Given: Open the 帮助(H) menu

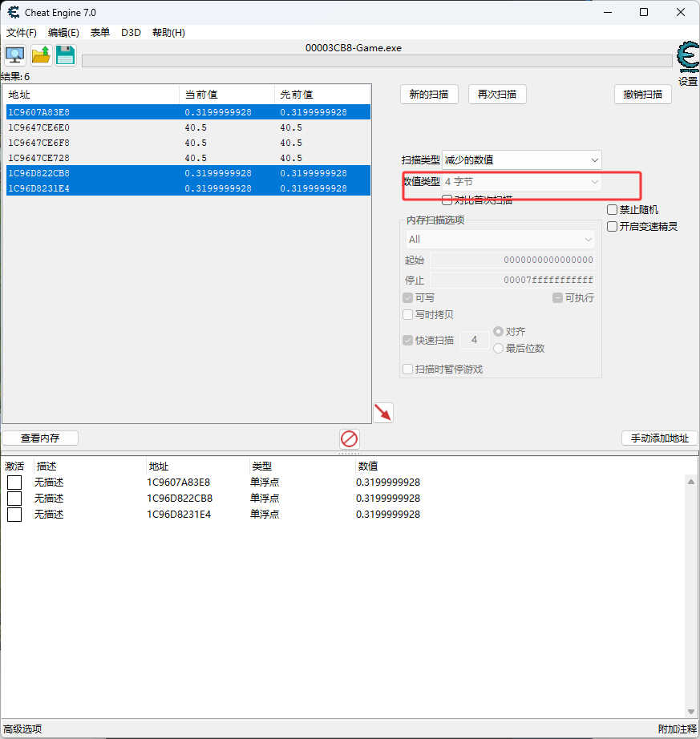Looking at the screenshot, I should pos(168,33).
